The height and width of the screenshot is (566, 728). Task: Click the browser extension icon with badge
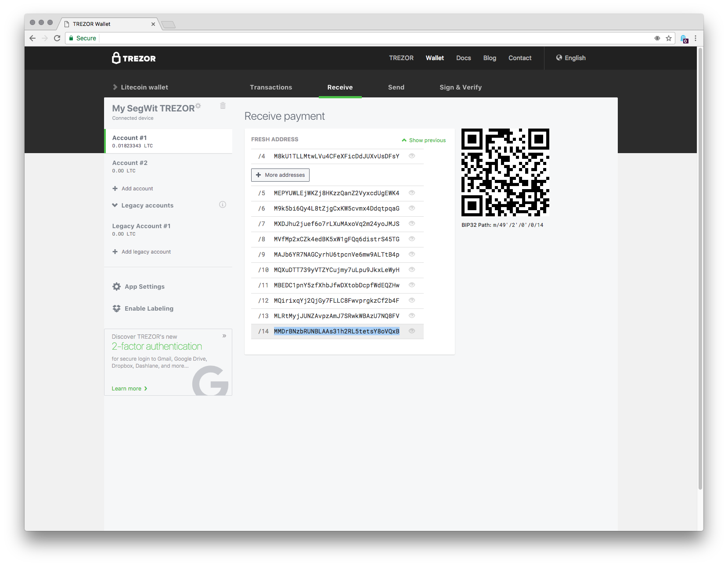pyautogui.click(x=684, y=39)
